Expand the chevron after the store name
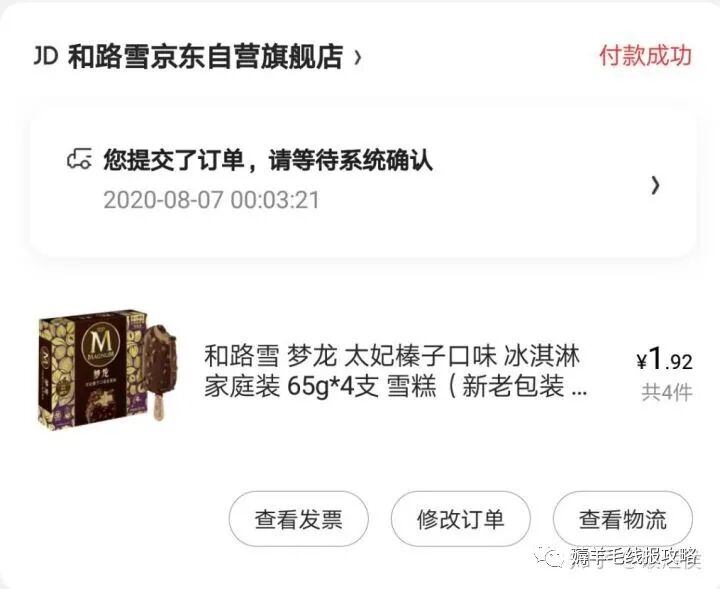The height and width of the screenshot is (589, 720). tap(358, 57)
